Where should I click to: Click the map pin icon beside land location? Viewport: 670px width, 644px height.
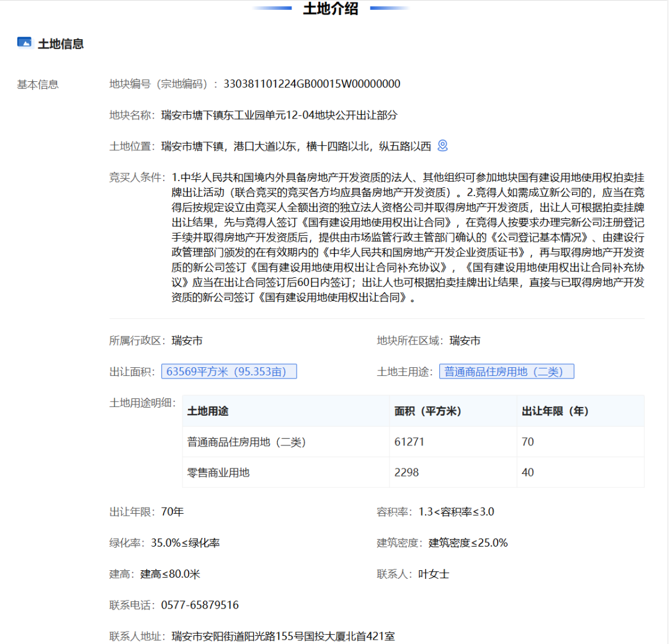pyautogui.click(x=442, y=146)
